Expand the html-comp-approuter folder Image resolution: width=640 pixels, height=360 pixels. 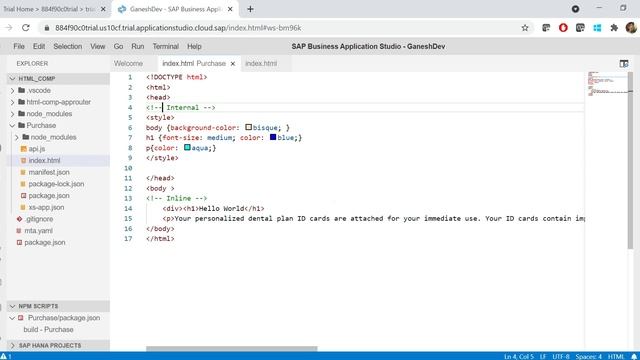click(12, 102)
